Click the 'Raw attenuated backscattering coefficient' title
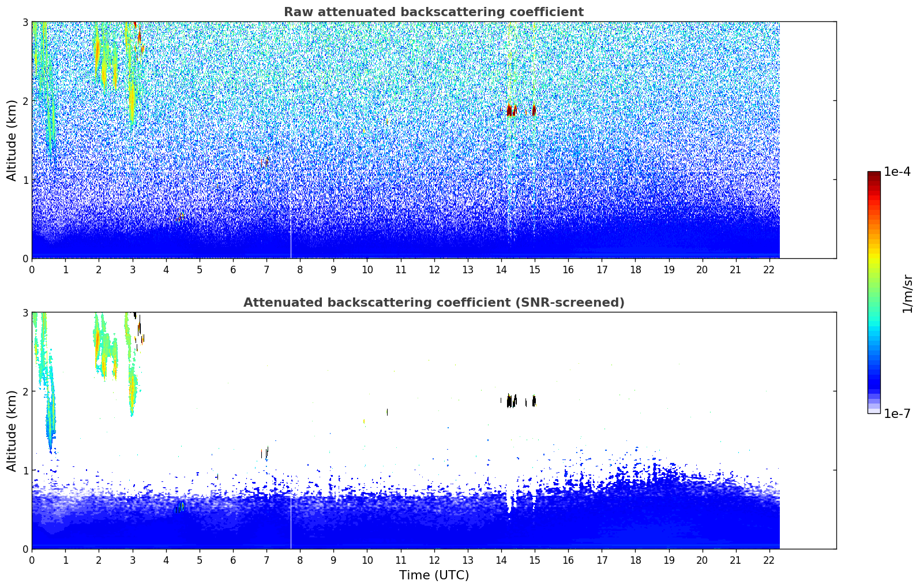Screen dimensions: 920x588 coord(434,12)
